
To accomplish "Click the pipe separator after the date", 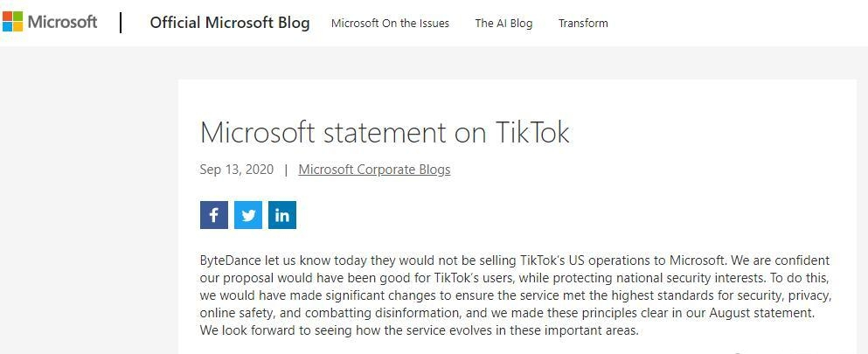I will click(286, 170).
